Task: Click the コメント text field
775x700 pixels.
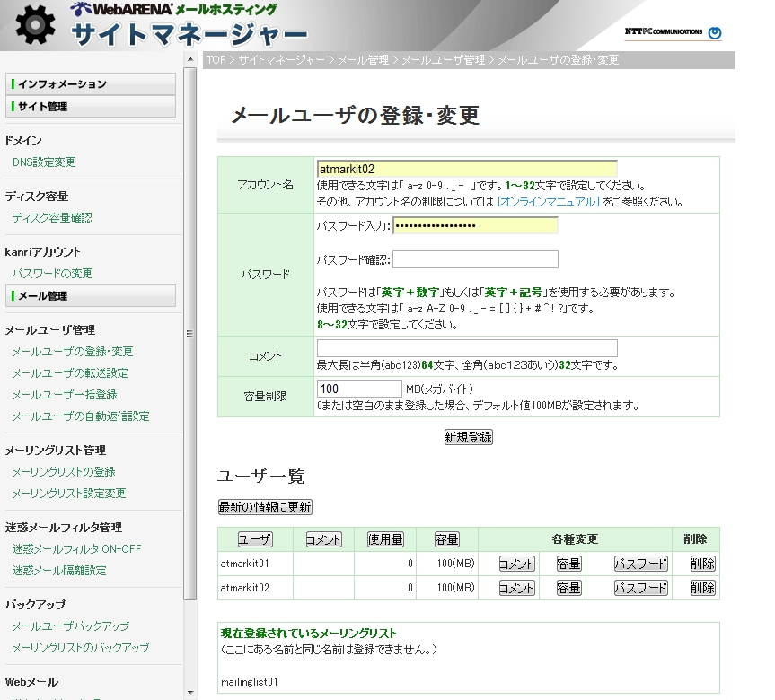Action: click(x=467, y=348)
